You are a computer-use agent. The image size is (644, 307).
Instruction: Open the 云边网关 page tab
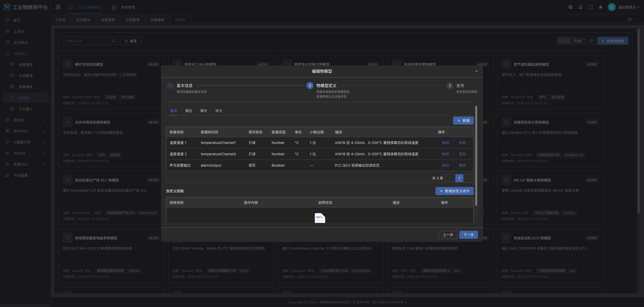[83, 20]
